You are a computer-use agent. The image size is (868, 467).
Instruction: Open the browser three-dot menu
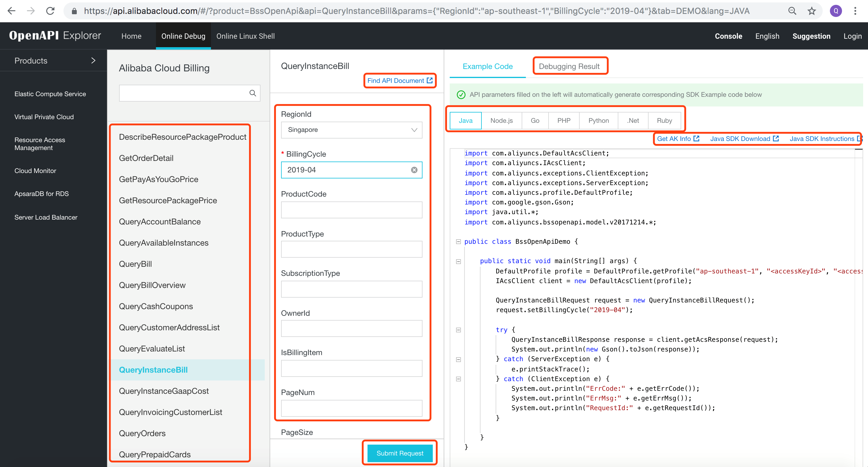tap(855, 11)
